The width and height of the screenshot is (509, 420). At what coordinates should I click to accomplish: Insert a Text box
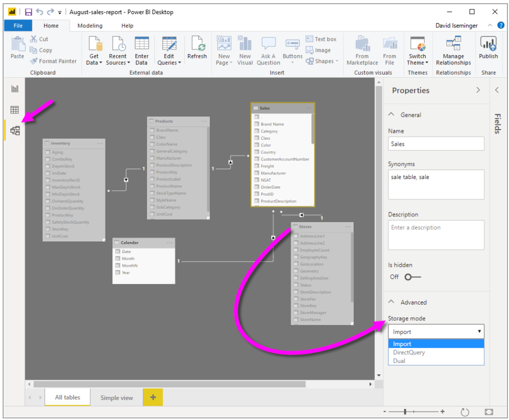[321, 39]
